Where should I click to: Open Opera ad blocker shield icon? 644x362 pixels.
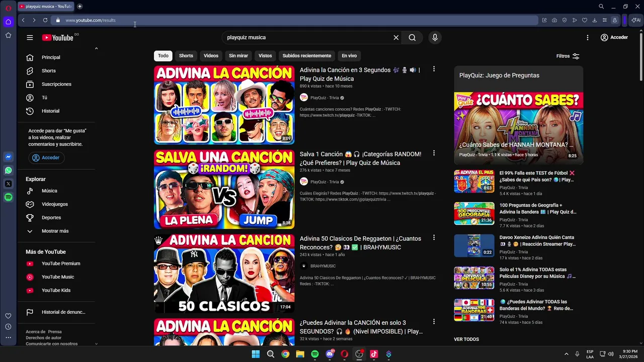pos(565,20)
